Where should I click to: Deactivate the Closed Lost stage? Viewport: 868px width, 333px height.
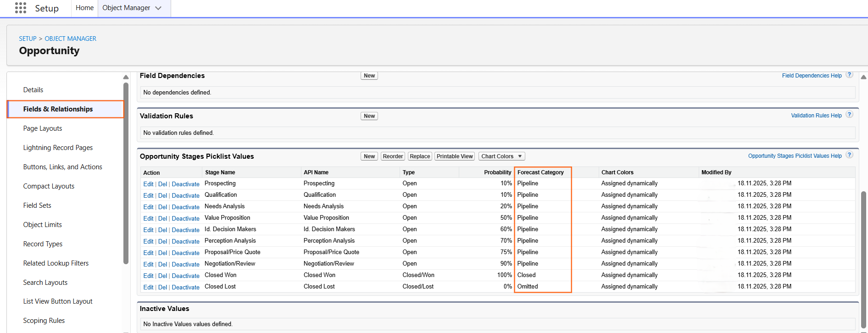pyautogui.click(x=185, y=287)
